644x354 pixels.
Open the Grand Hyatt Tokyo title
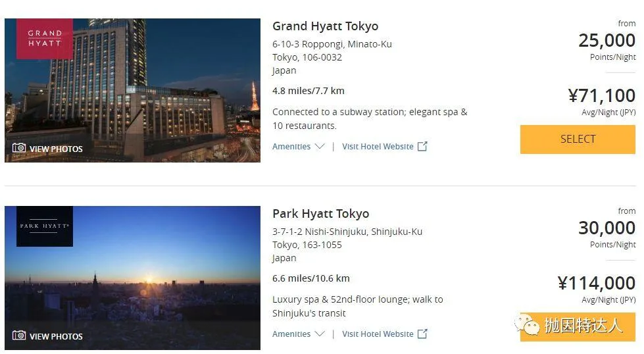[x=325, y=26]
